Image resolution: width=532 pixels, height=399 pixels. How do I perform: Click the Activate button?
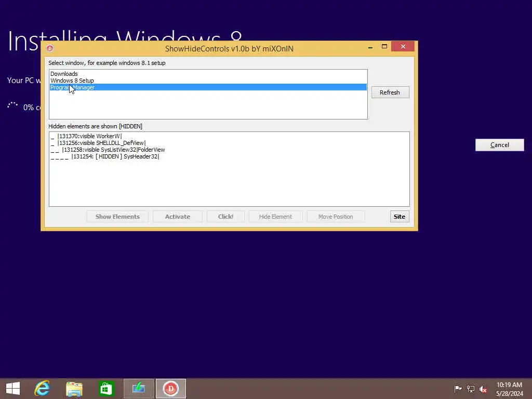pos(178,217)
